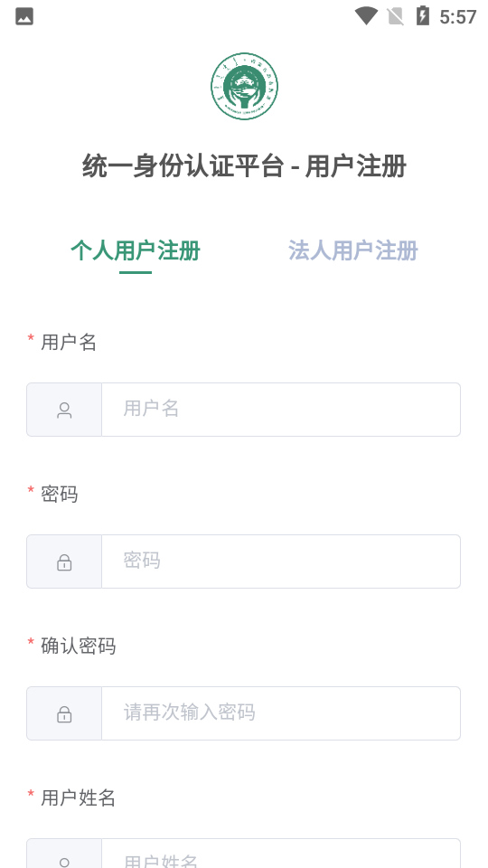Tap the green circular platform logo
This screenshot has width=488, height=868.
244,87
